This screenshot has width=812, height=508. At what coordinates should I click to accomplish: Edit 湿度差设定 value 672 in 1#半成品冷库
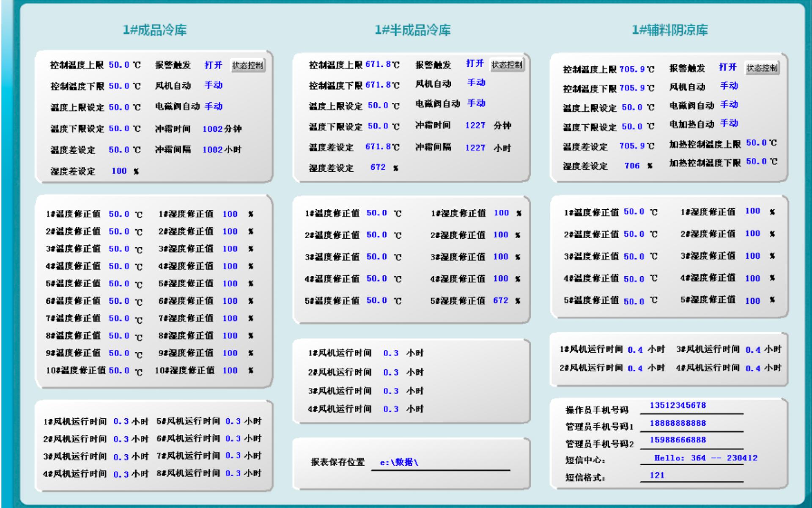coord(378,168)
